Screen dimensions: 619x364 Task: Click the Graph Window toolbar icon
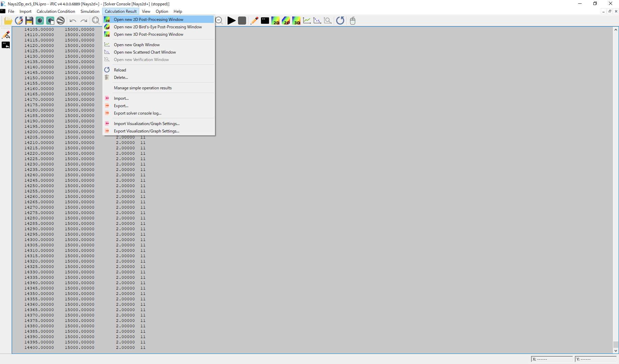[x=307, y=21]
